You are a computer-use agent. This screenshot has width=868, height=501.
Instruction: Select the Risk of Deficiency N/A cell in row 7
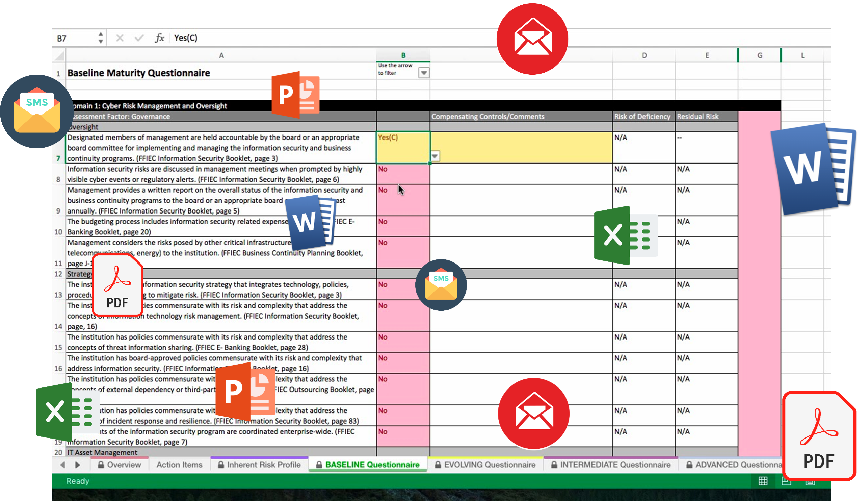pos(643,147)
